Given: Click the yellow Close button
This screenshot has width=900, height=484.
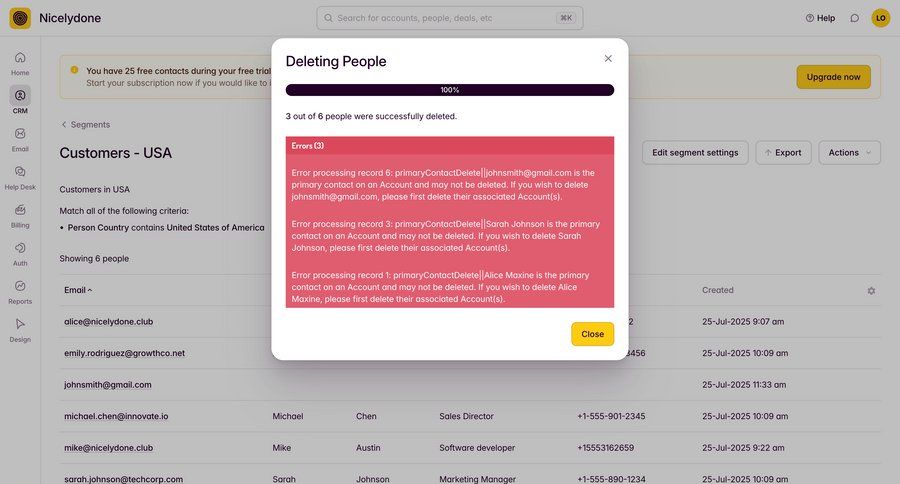Looking at the screenshot, I should point(592,334).
